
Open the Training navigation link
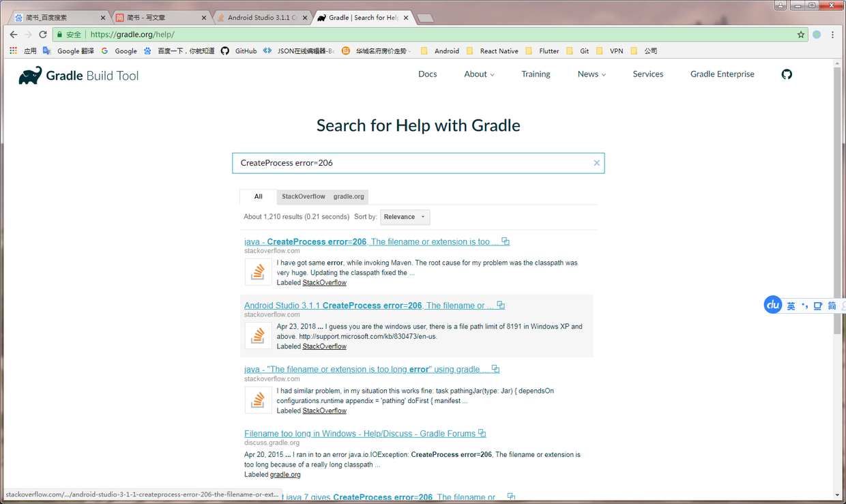point(536,74)
